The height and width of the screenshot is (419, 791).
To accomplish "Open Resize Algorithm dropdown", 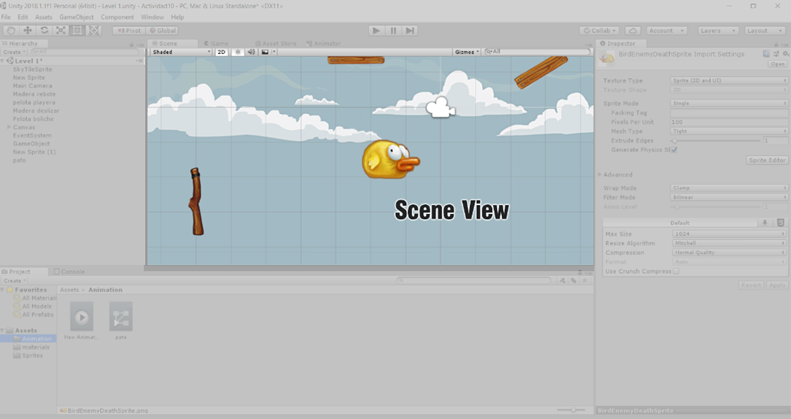I will coord(729,243).
